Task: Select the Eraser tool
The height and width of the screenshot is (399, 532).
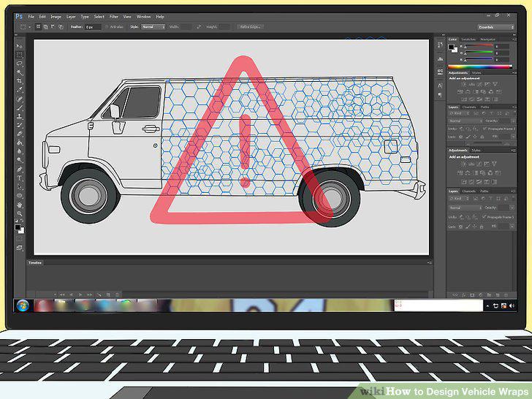Action: coord(19,134)
